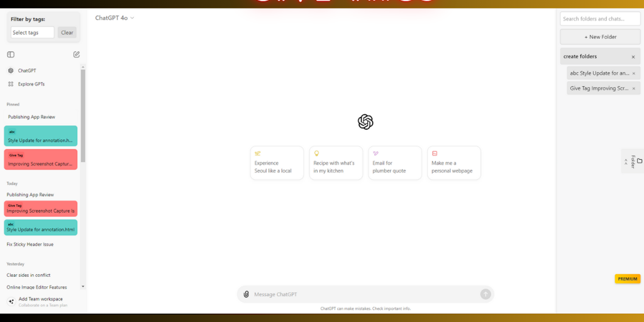Remove 'abc Style Update' from folder
644x322 pixels.
[633, 74]
